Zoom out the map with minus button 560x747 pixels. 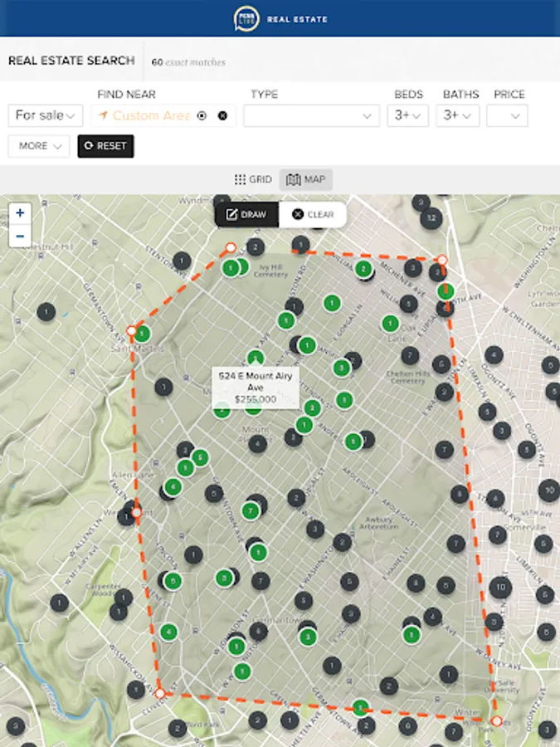tap(20, 236)
